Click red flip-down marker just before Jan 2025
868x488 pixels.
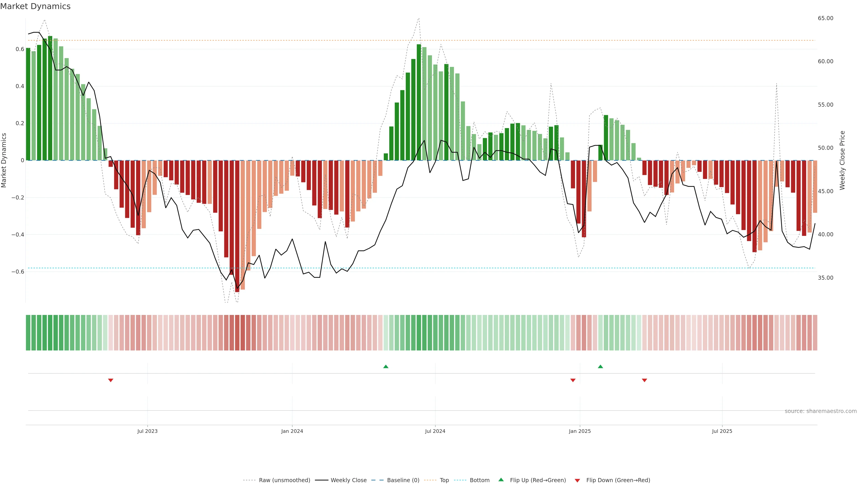click(573, 380)
